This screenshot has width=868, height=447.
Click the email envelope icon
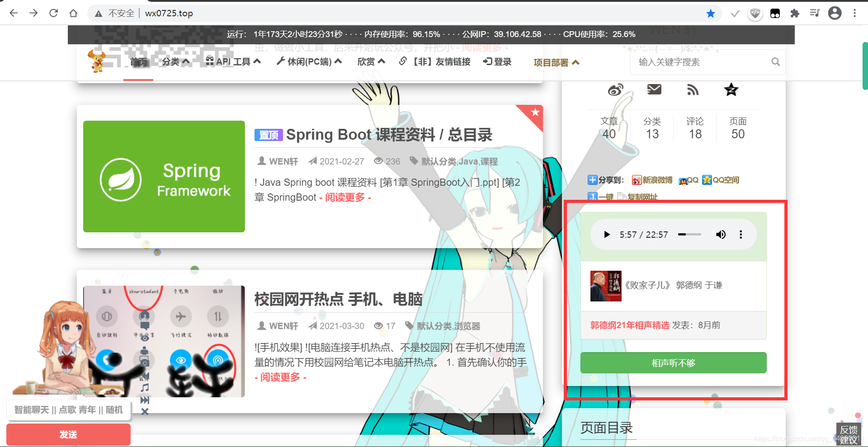(x=654, y=89)
